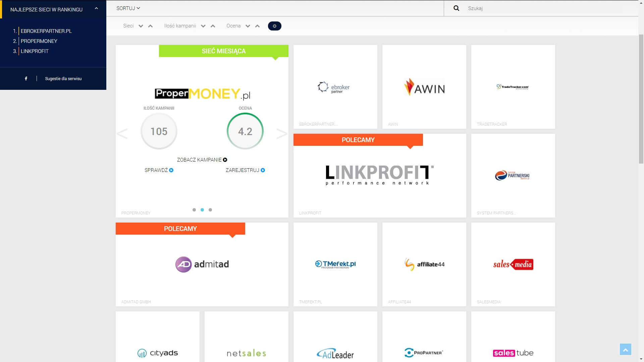Click Sugestie dla serwisu link
The height and width of the screenshot is (362, 644).
[x=63, y=79]
